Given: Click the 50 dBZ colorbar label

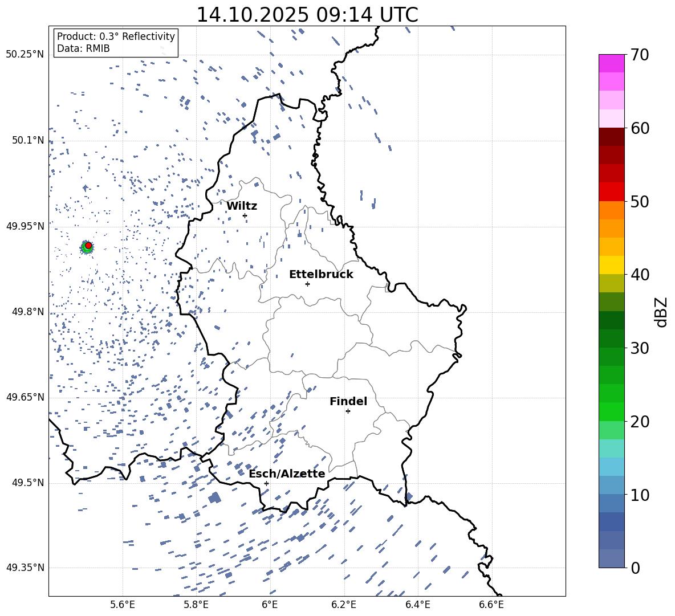Looking at the screenshot, I should pyautogui.click(x=639, y=201).
